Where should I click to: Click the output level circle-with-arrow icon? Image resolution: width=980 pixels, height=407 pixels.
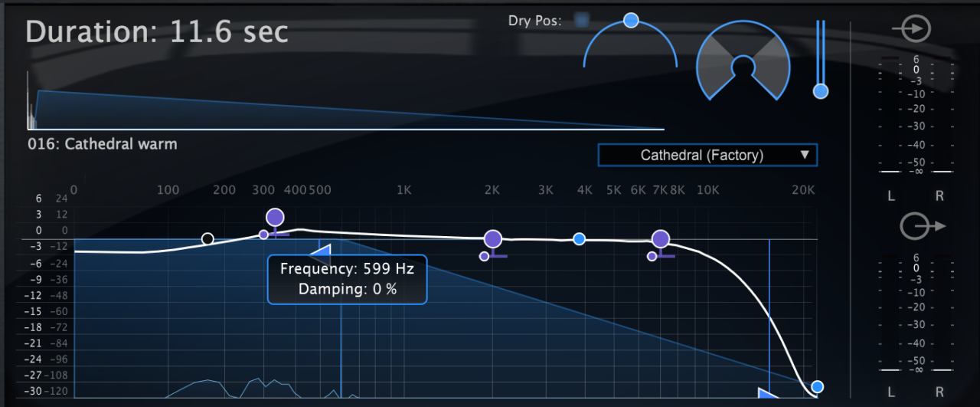(923, 227)
